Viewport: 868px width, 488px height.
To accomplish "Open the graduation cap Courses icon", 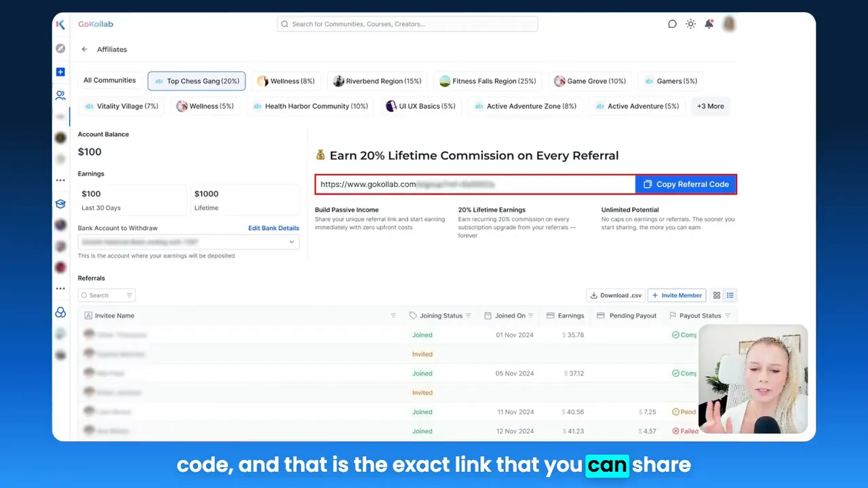I will pyautogui.click(x=60, y=204).
